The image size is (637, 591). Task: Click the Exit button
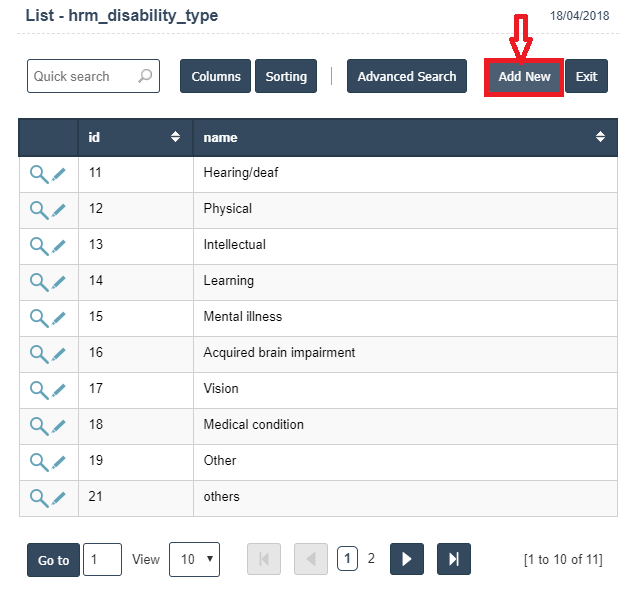coord(586,77)
